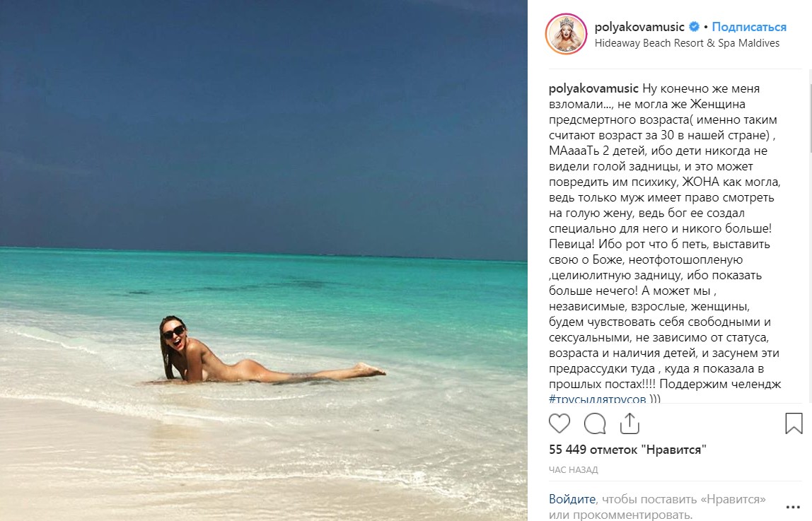
Task: Click the dark blue sky area of the photo
Action: (x=264, y=124)
